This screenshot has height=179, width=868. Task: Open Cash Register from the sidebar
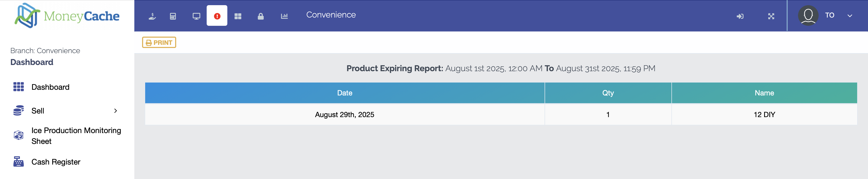[x=56, y=162]
